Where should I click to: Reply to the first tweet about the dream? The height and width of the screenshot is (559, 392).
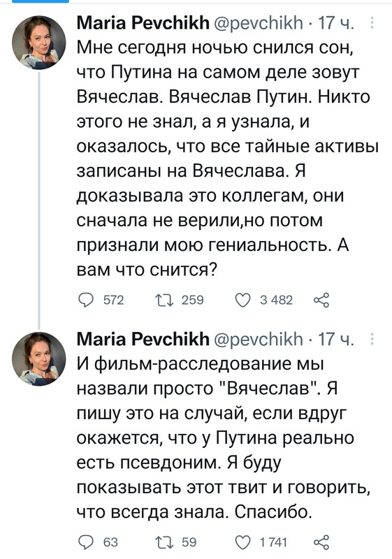[86, 300]
